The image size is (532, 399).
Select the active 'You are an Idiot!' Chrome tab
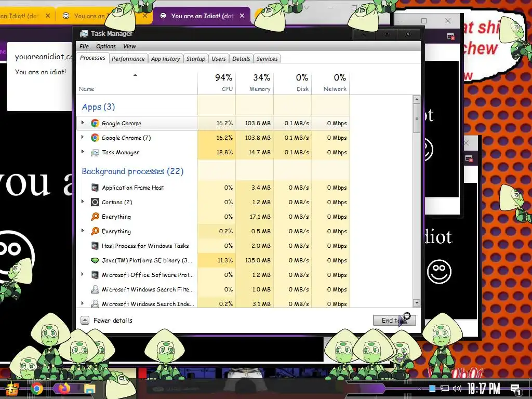pos(202,16)
